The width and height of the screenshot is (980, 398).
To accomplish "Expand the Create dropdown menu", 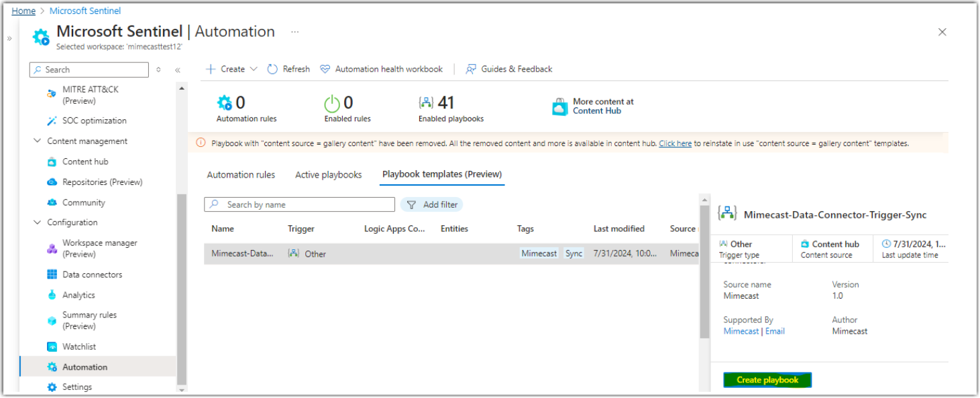I will 231,68.
